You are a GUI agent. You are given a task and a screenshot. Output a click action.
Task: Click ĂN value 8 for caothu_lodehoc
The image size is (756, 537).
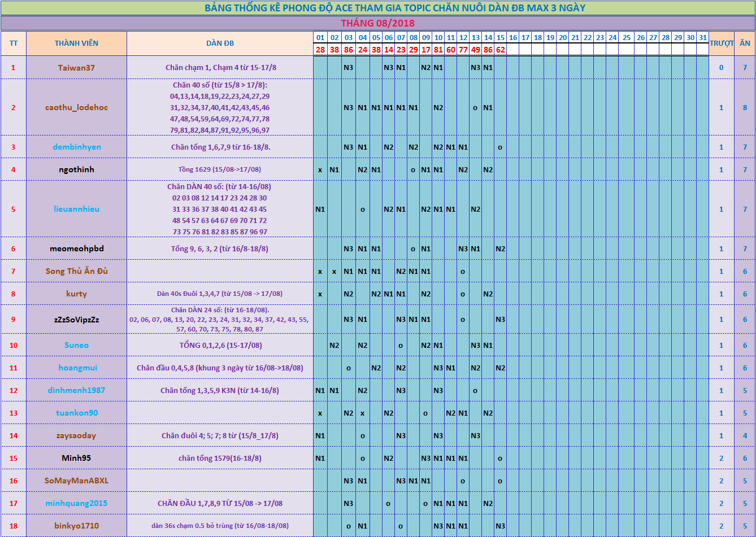click(745, 107)
